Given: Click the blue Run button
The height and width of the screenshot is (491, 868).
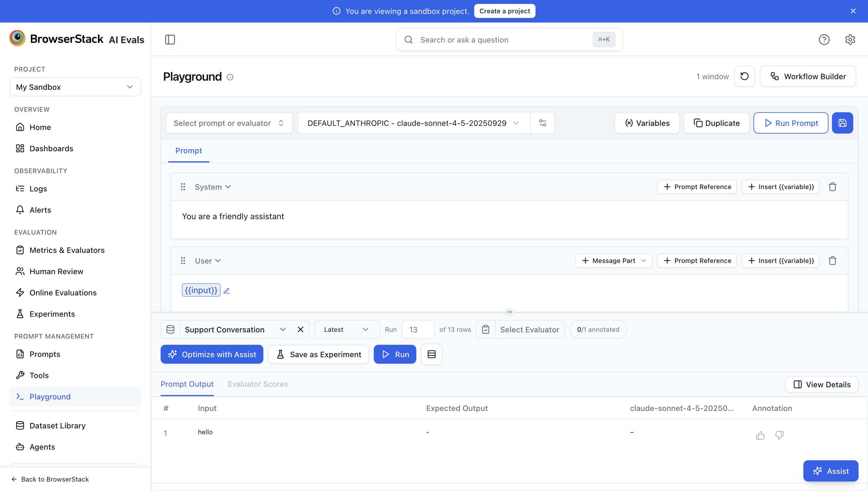Looking at the screenshot, I should [395, 355].
